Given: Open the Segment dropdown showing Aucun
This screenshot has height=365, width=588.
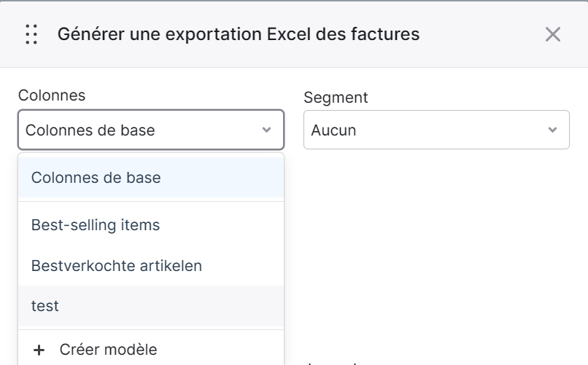Looking at the screenshot, I should coord(436,130).
